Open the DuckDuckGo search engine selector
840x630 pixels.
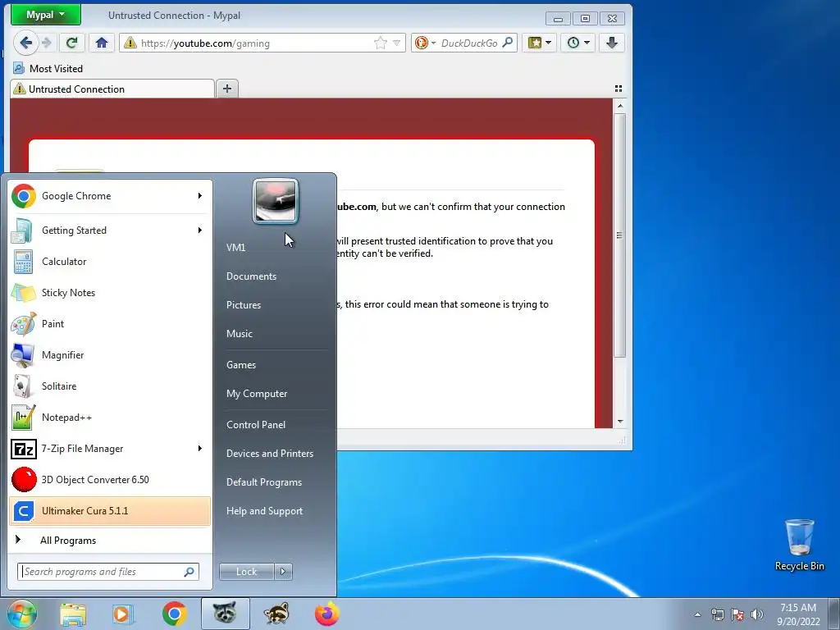[x=426, y=43]
